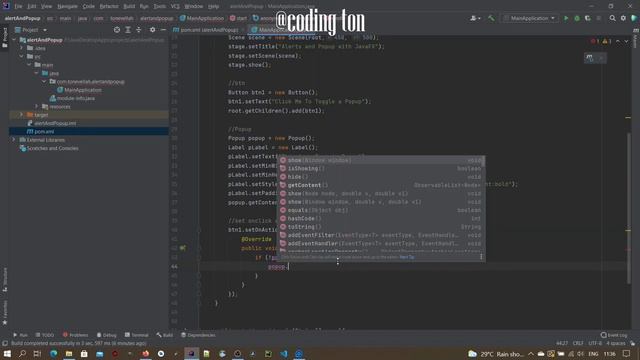This screenshot has width=640, height=360.
Task: Click the errors and warnings indicator in editor
Action: pyautogui.click(x=601, y=41)
